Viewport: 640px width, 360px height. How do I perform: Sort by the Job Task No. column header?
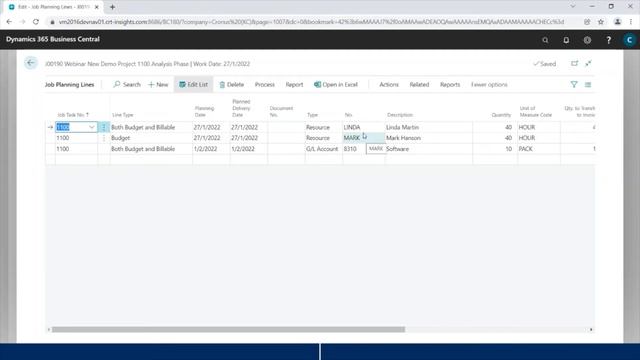73,115
